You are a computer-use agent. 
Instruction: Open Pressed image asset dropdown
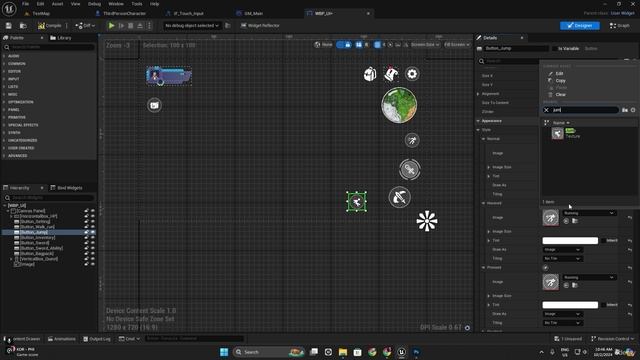pyautogui.click(x=589, y=278)
